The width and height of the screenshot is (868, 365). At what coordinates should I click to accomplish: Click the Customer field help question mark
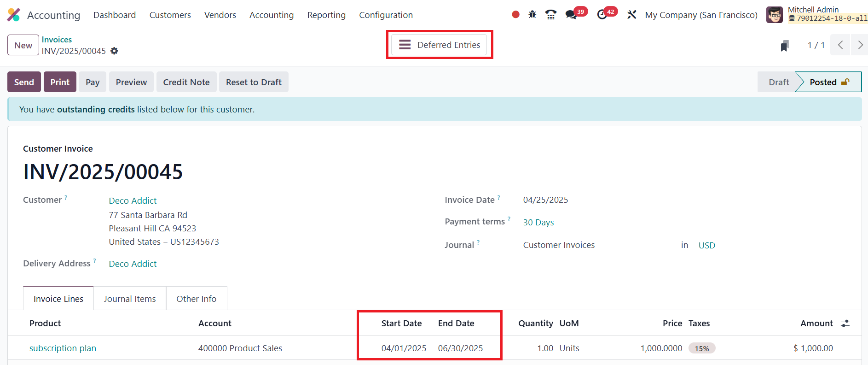tap(66, 197)
